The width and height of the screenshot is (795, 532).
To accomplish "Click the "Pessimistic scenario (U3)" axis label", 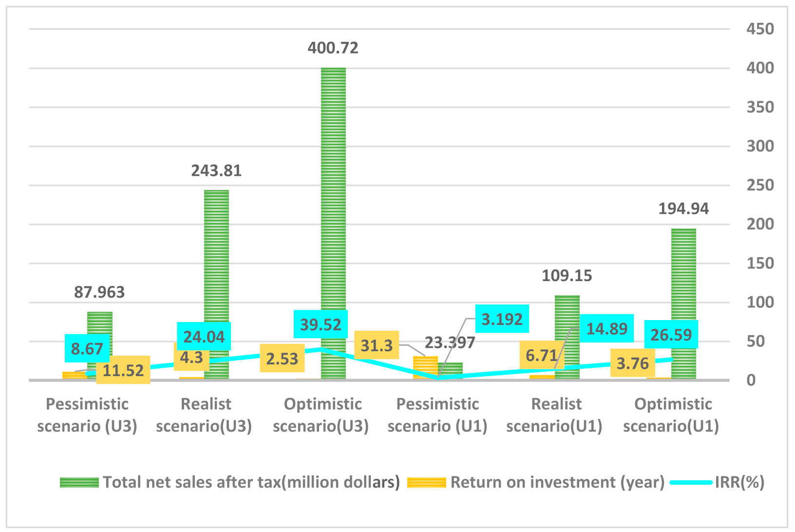I will pos(87,415).
